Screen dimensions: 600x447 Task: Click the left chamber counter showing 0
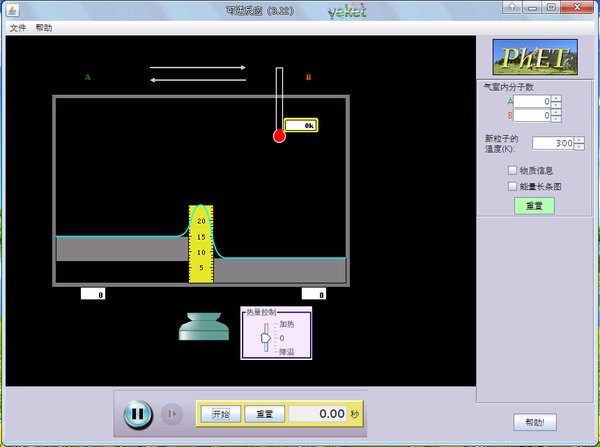click(x=93, y=294)
